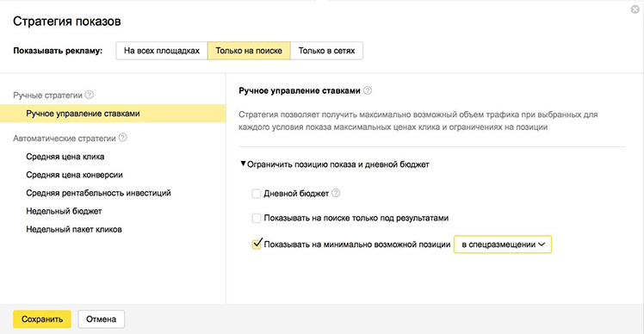This screenshot has height=334, width=644.
Task: Open the в спецразмещении dropdown
Action: [503, 244]
